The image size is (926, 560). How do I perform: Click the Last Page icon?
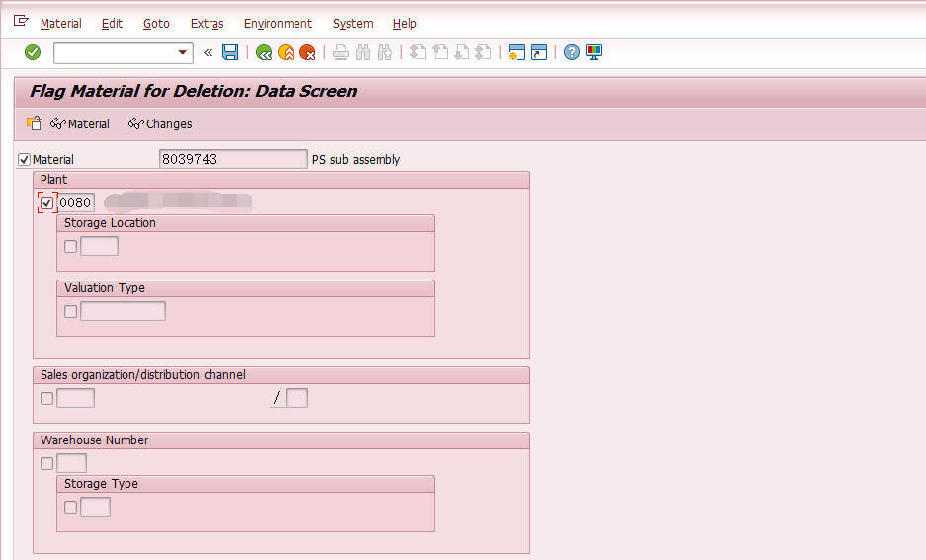pyautogui.click(x=483, y=52)
